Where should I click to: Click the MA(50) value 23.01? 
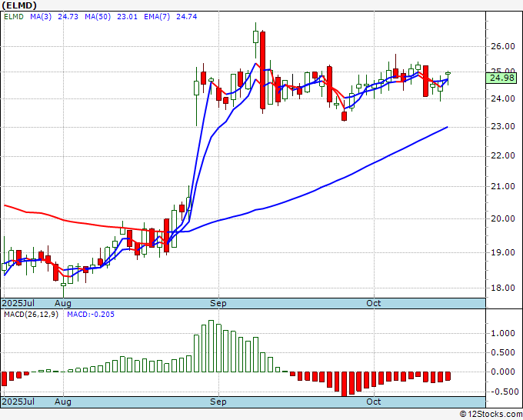(127, 16)
